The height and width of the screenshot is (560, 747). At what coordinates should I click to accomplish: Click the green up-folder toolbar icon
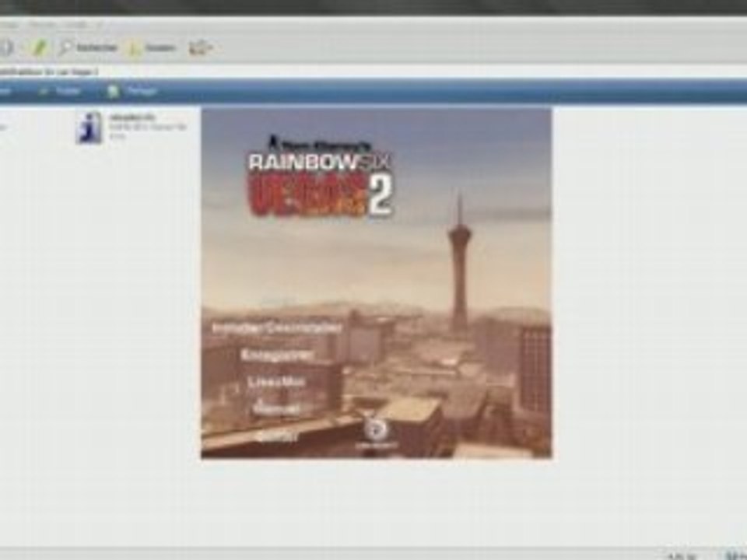coord(39,47)
